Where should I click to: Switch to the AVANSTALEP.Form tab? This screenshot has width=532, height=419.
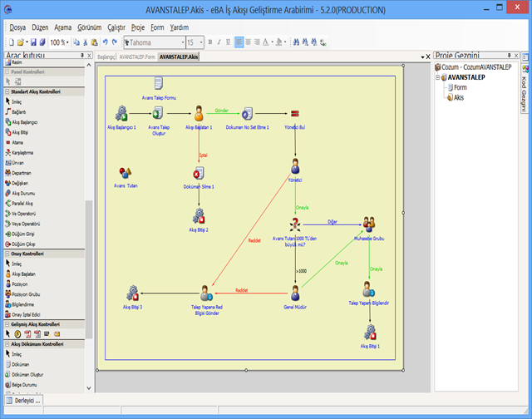point(137,57)
